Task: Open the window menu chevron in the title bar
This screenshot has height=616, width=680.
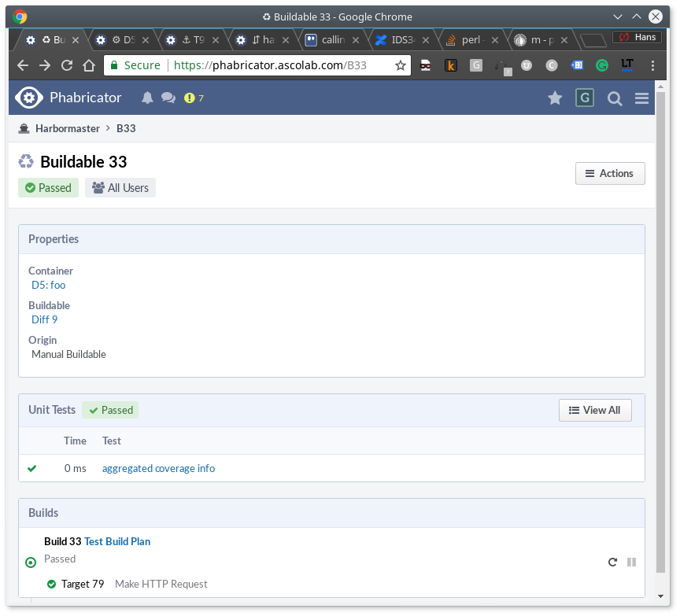Action: tap(618, 17)
